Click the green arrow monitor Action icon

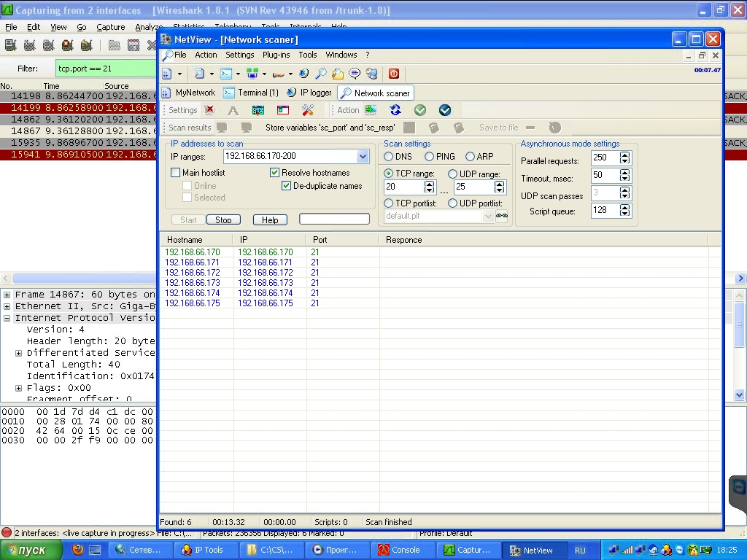371,111
